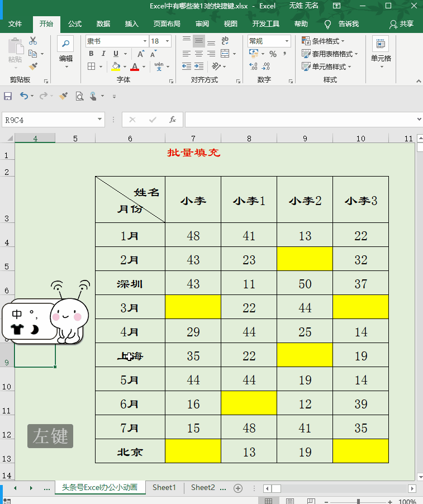Toggle Italic formatting
423x504 pixels.
pyautogui.click(x=103, y=54)
